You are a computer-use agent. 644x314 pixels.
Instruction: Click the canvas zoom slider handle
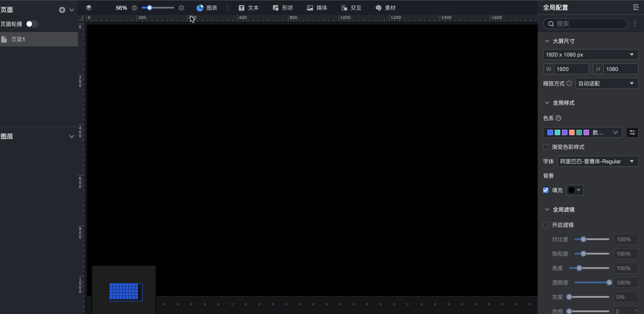coord(150,8)
